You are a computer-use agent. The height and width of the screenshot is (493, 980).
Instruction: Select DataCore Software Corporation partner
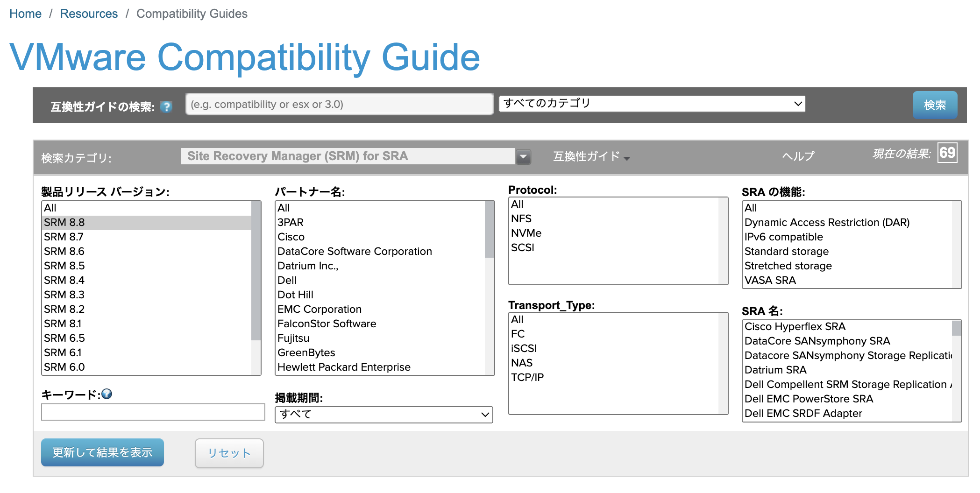pos(380,251)
